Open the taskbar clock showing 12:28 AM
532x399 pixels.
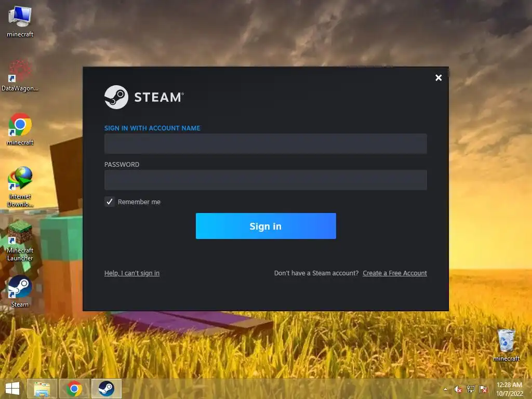pos(509,389)
